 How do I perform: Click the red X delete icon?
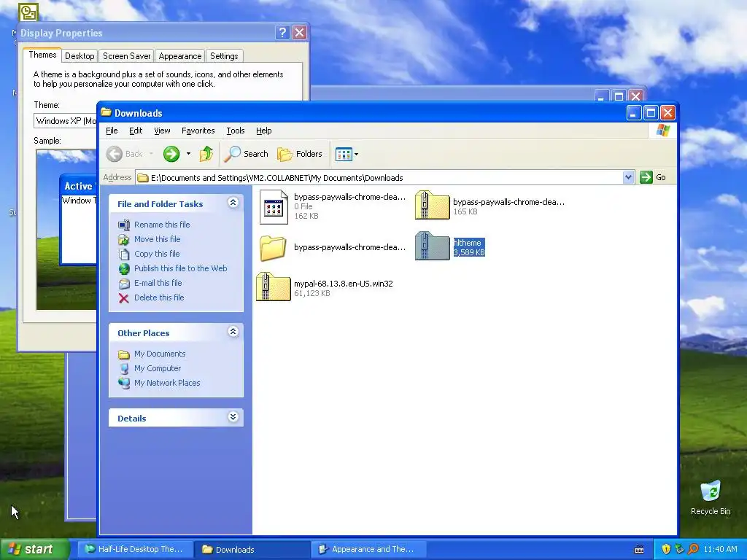click(124, 298)
